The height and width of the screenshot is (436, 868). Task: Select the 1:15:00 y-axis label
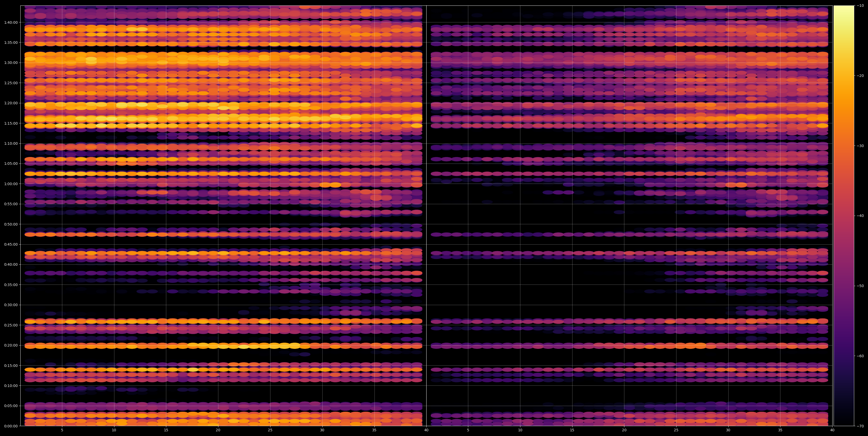click(x=11, y=123)
